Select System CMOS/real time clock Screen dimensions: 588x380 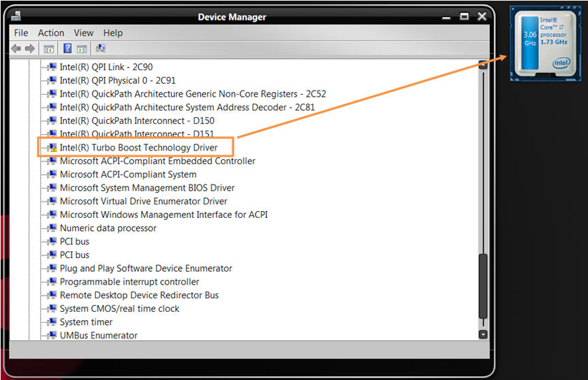pyautogui.click(x=120, y=308)
